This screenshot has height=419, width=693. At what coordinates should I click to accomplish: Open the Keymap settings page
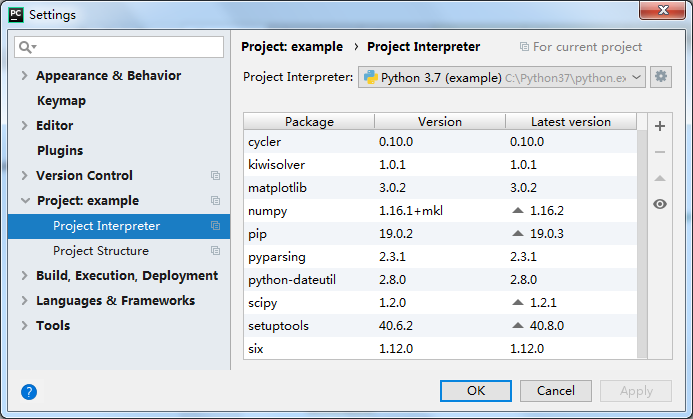coord(61,101)
